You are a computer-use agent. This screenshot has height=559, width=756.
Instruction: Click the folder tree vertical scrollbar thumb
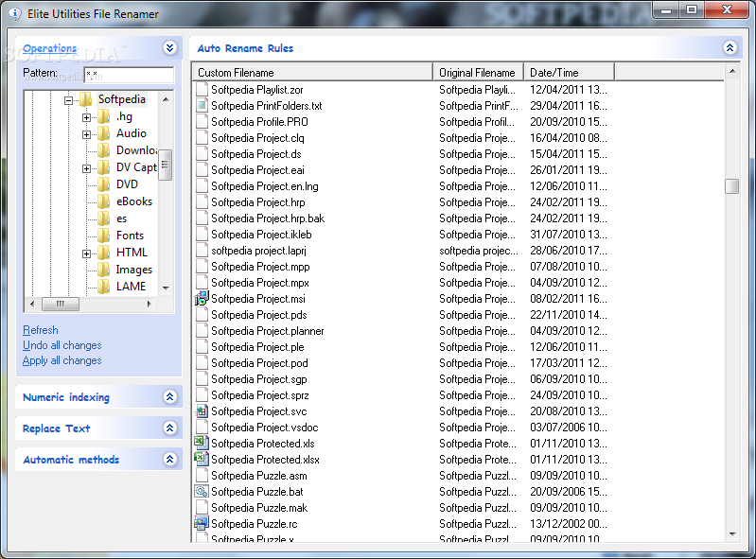tap(166, 165)
